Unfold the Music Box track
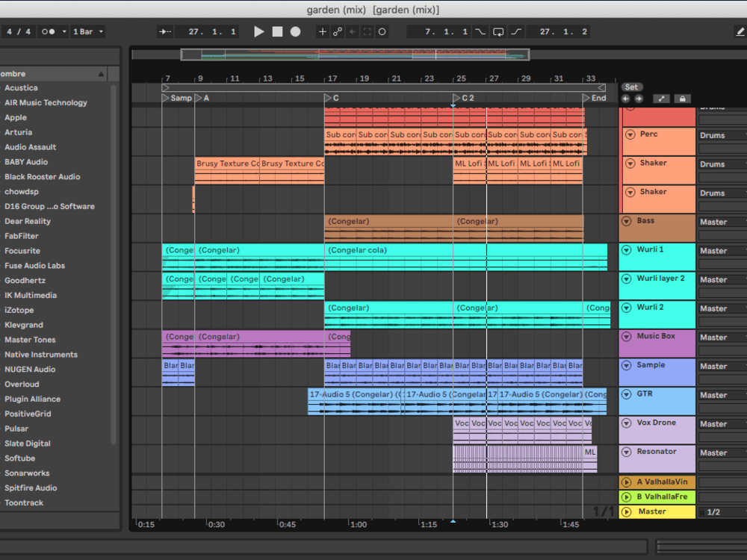The height and width of the screenshot is (560, 747). (x=627, y=336)
